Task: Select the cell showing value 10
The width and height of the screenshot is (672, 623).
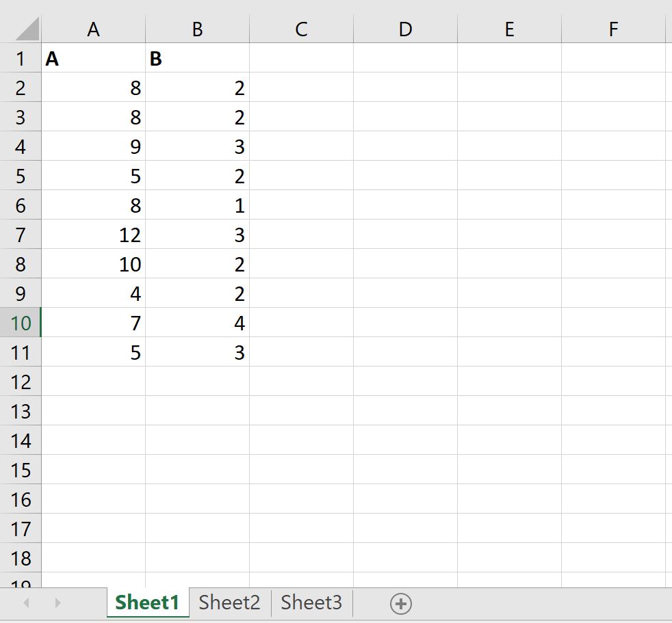Action: pos(93,263)
